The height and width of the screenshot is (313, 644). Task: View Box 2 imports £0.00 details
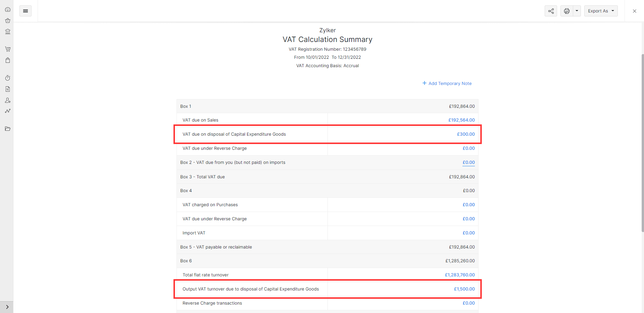point(468,162)
